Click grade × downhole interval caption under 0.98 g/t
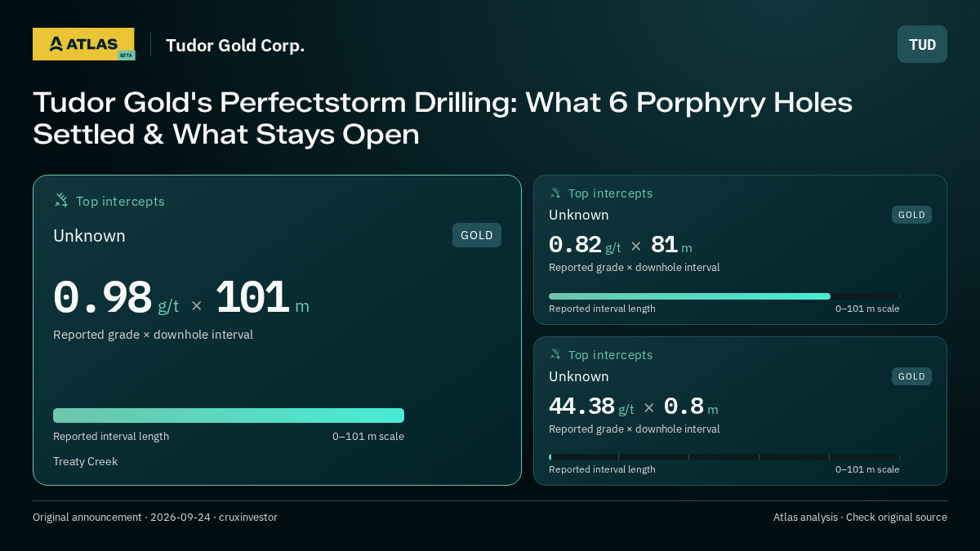The width and height of the screenshot is (980, 551). 153,335
